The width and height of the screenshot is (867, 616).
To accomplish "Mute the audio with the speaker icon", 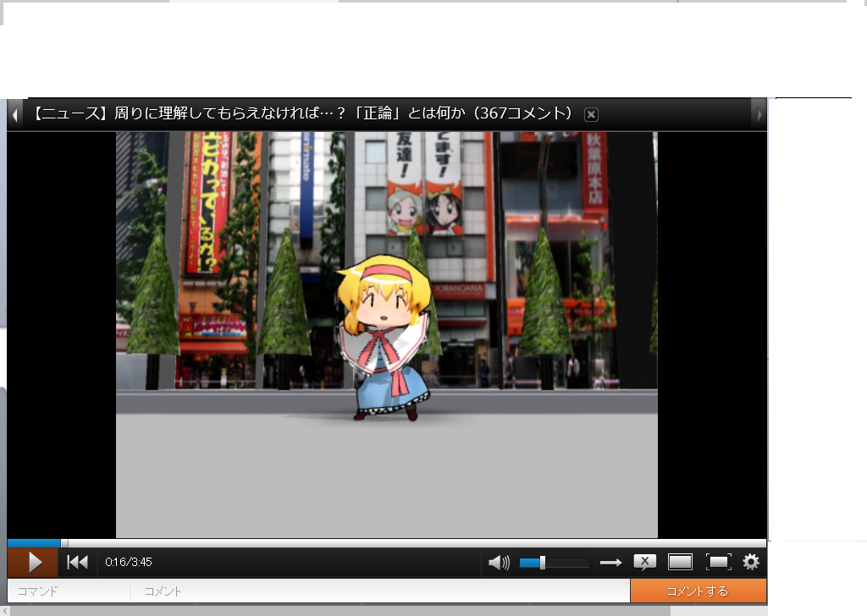I will pyautogui.click(x=499, y=563).
